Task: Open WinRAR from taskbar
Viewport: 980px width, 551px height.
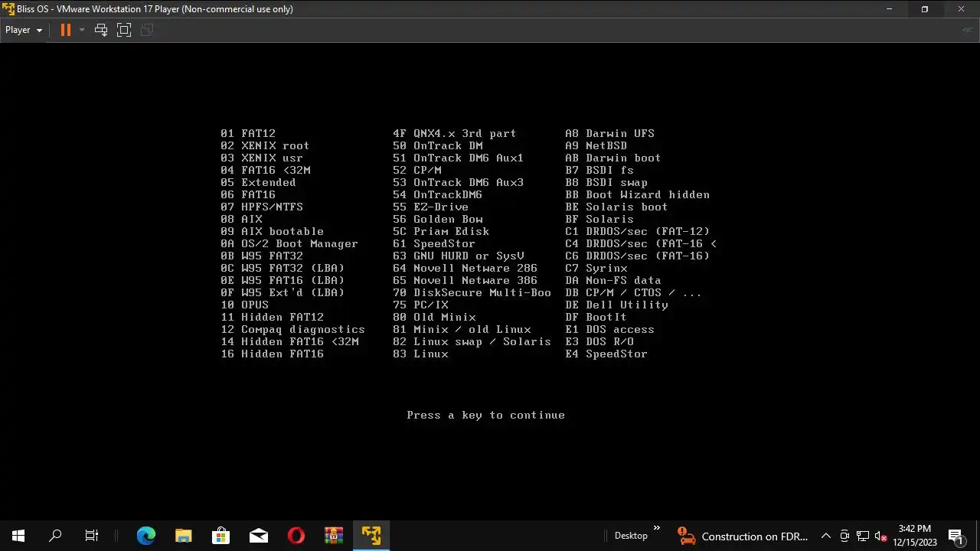Action: (x=334, y=536)
